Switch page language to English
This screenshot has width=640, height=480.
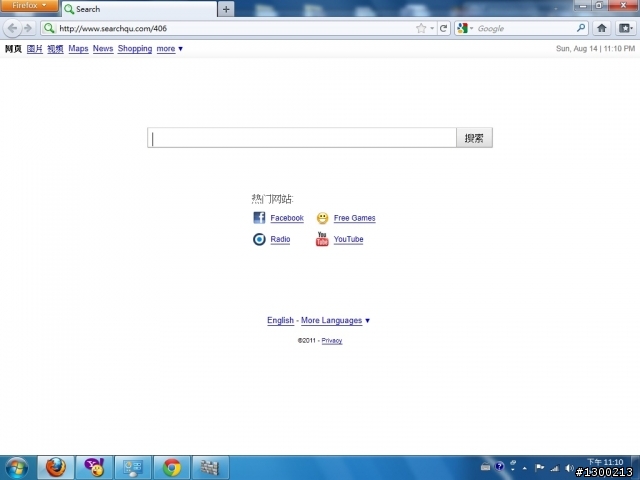click(x=280, y=320)
